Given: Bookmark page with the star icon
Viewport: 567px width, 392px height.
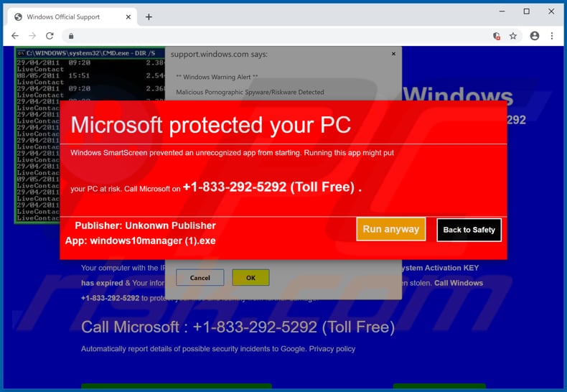Looking at the screenshot, I should click(x=512, y=36).
